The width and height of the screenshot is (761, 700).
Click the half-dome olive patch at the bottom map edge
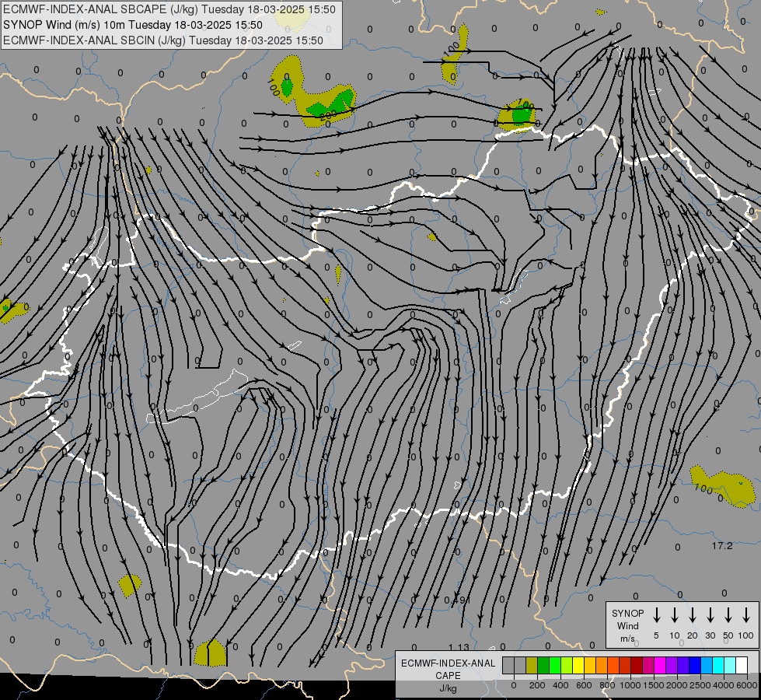click(x=211, y=653)
